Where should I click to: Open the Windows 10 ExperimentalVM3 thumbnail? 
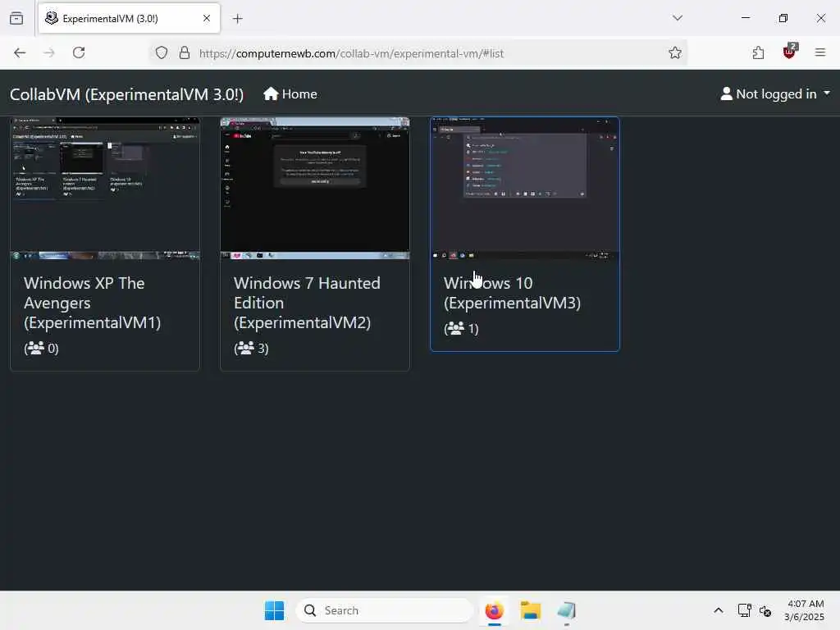525,189
